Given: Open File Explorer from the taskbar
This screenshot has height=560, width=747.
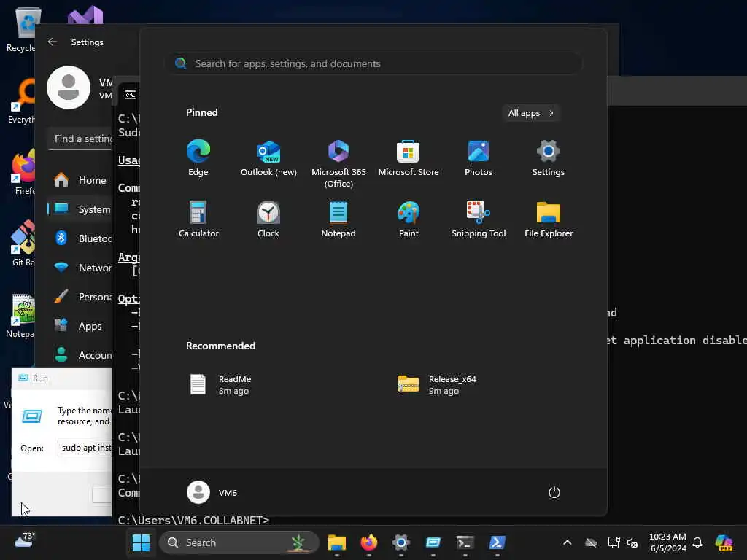Looking at the screenshot, I should point(337,542).
